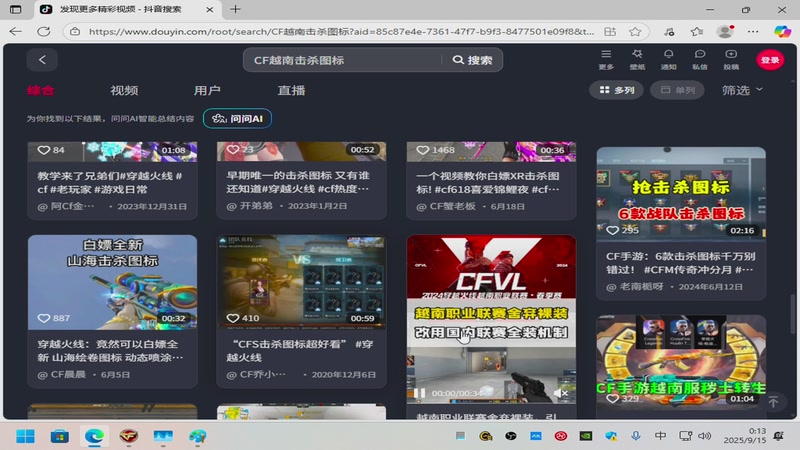Screen dimensions: 800x450
Task: Click the address bar URL
Action: [341, 32]
